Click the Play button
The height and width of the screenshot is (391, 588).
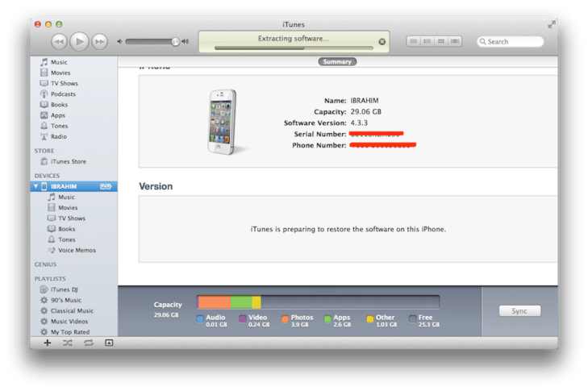click(79, 40)
